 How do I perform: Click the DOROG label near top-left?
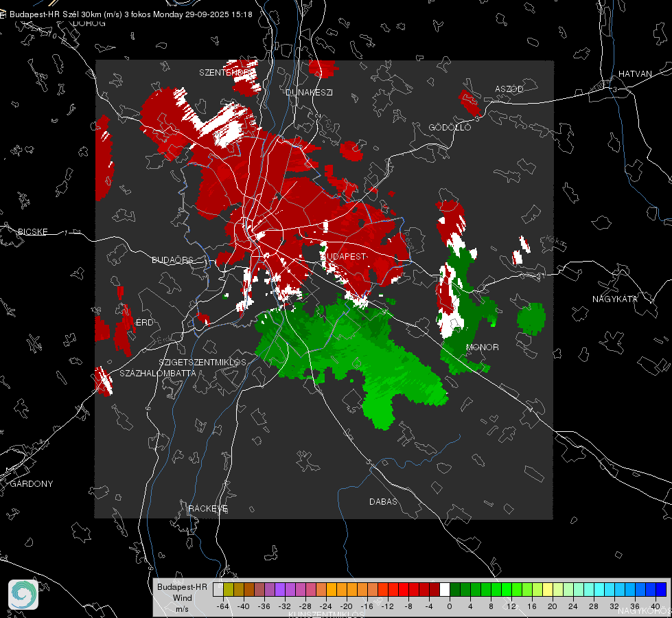89,23
